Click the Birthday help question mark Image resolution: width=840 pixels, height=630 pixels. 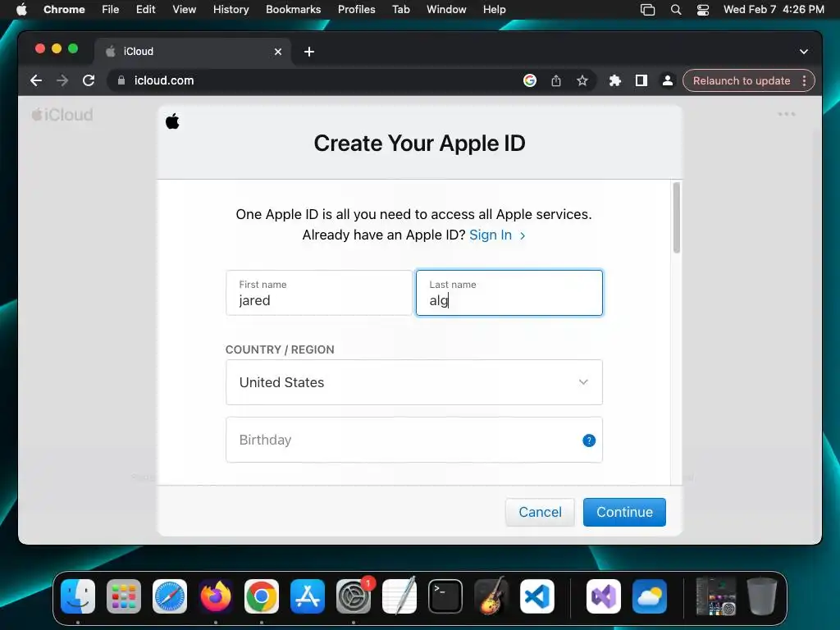point(589,441)
